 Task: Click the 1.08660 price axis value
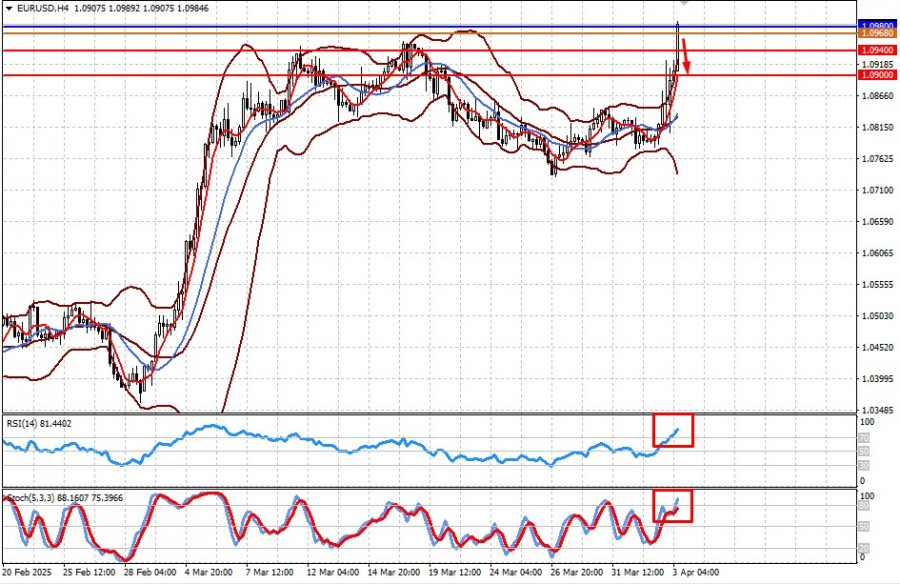click(878, 95)
